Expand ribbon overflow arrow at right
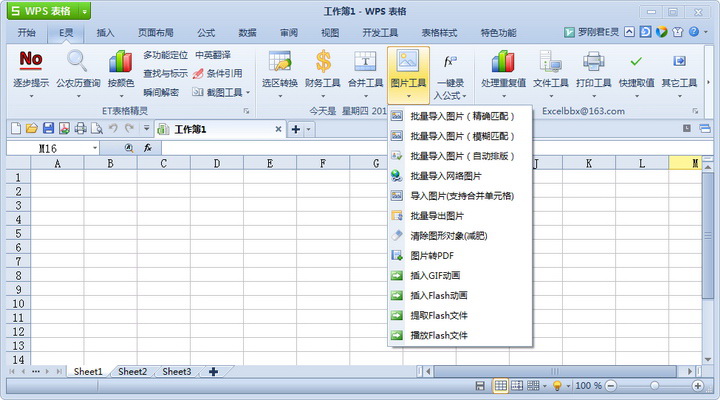Image resolution: width=720 pixels, height=400 pixels. (709, 82)
